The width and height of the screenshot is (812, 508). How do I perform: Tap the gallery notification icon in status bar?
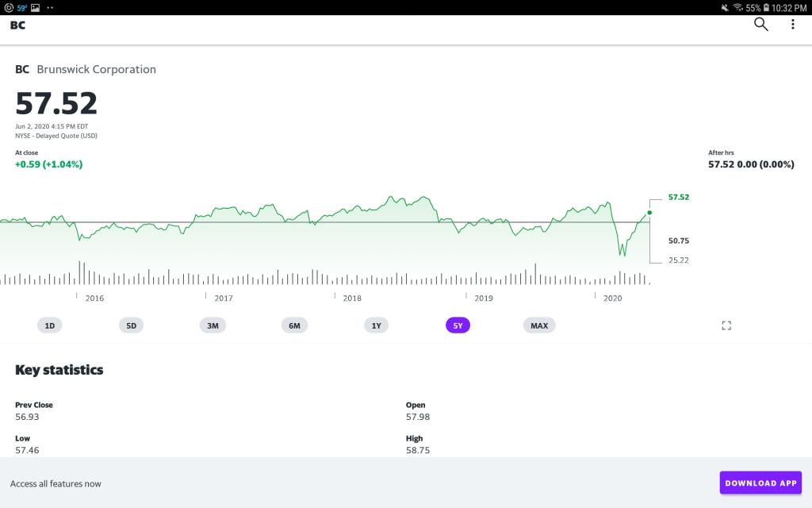click(x=35, y=8)
